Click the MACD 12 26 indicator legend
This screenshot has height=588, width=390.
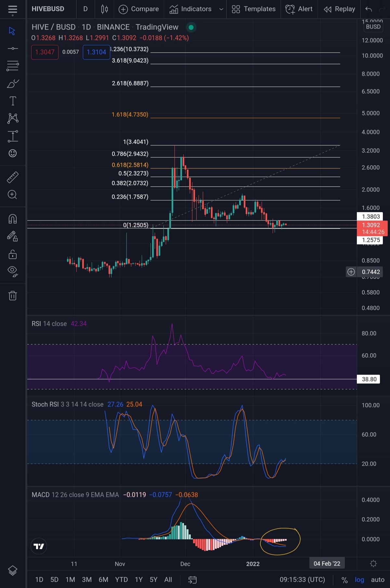click(x=75, y=495)
